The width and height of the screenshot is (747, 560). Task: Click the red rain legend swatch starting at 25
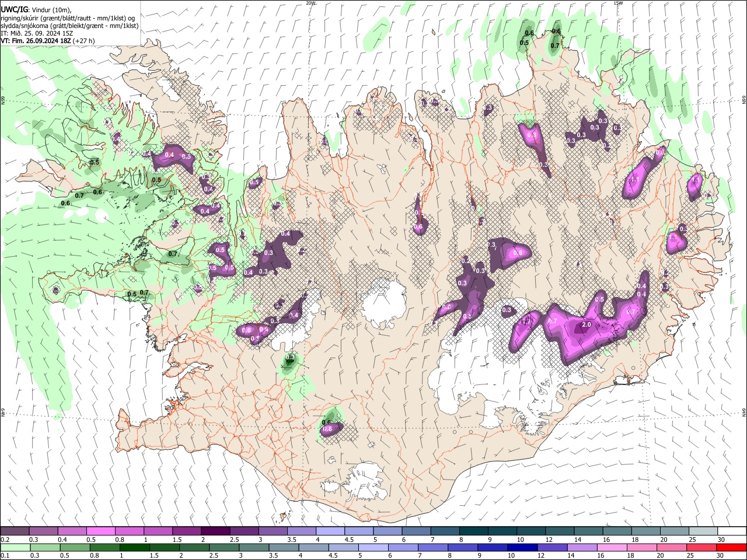point(700,547)
